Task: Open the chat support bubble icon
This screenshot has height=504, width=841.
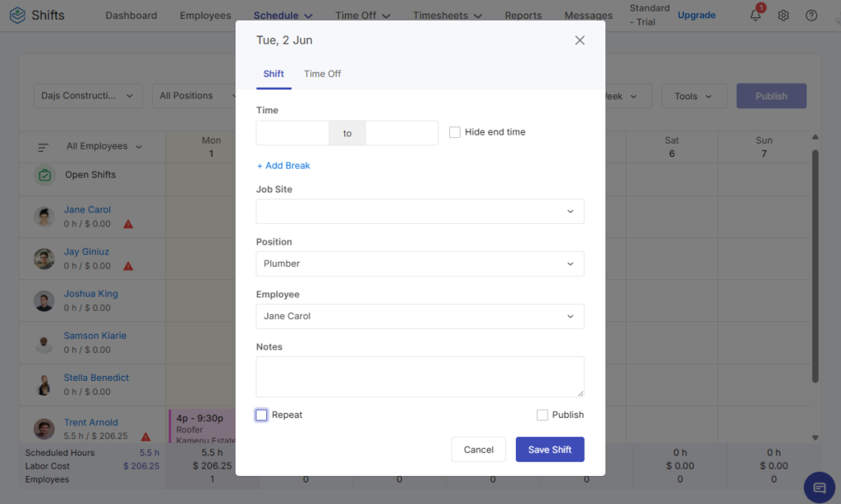Action: 819,488
